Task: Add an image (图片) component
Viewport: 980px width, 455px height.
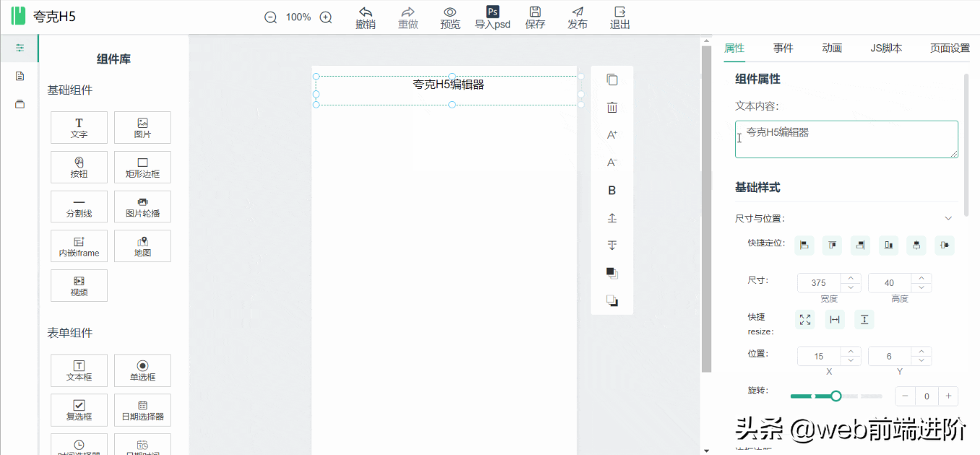Action: [x=142, y=127]
